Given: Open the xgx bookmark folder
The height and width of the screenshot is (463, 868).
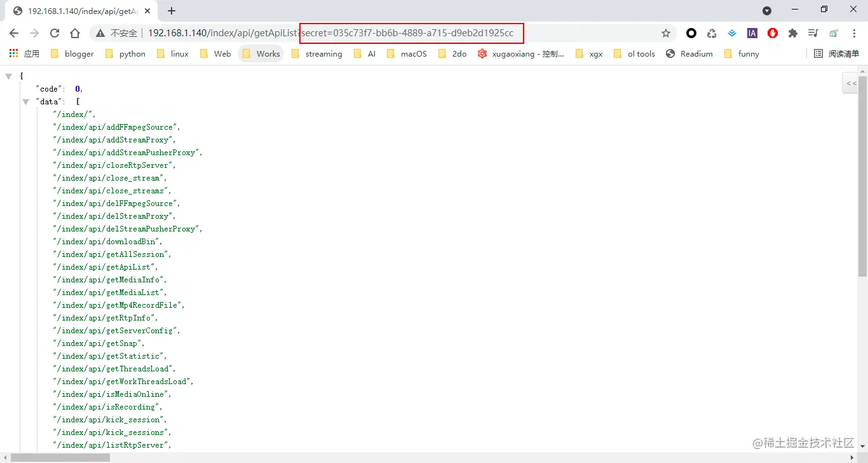Looking at the screenshot, I should [589, 54].
